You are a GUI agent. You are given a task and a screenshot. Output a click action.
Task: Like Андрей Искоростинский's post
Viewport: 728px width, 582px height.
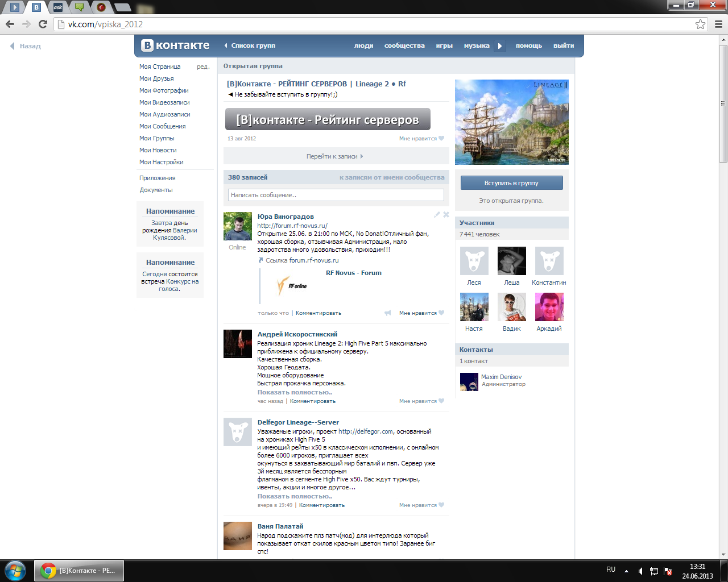421,401
